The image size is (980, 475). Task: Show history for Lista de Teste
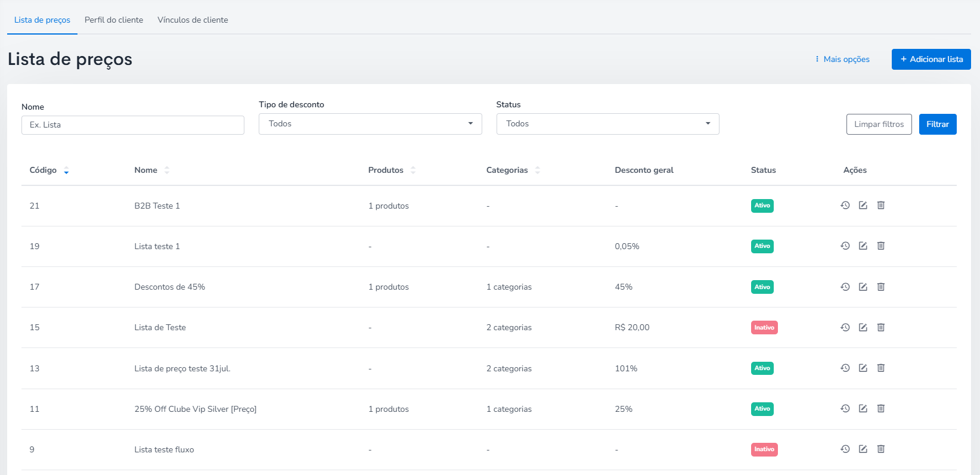click(x=845, y=327)
